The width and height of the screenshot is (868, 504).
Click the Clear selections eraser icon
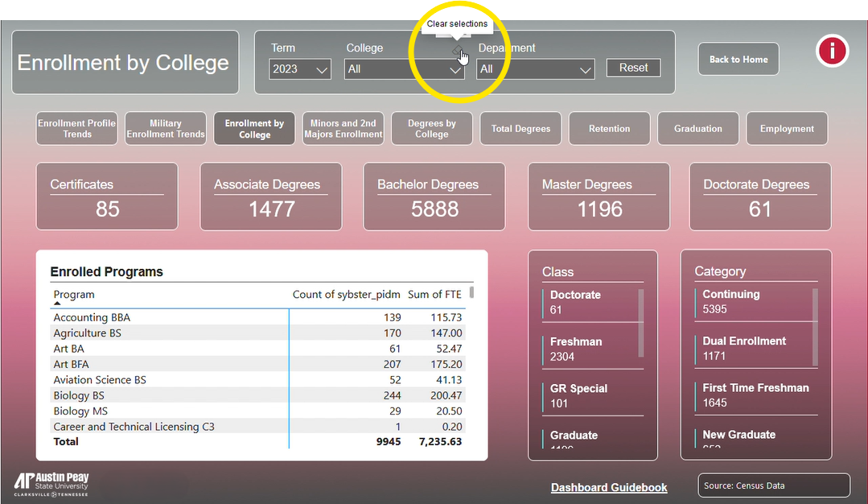pos(458,52)
